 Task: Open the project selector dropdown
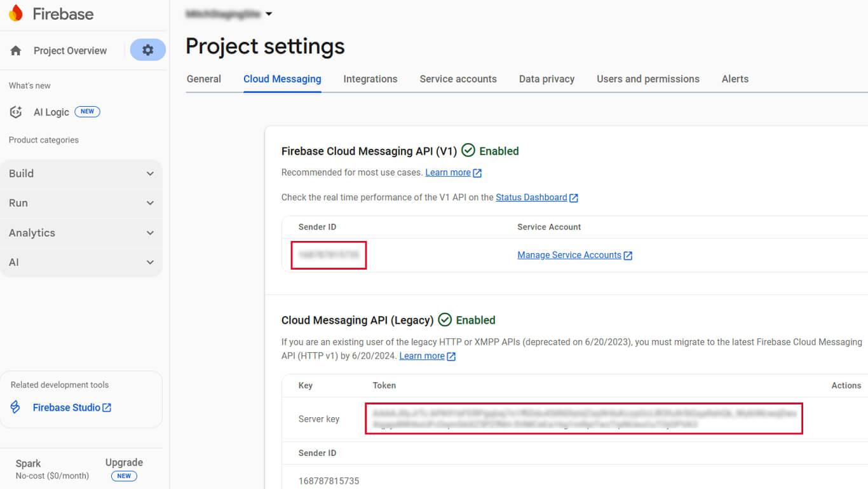point(269,14)
